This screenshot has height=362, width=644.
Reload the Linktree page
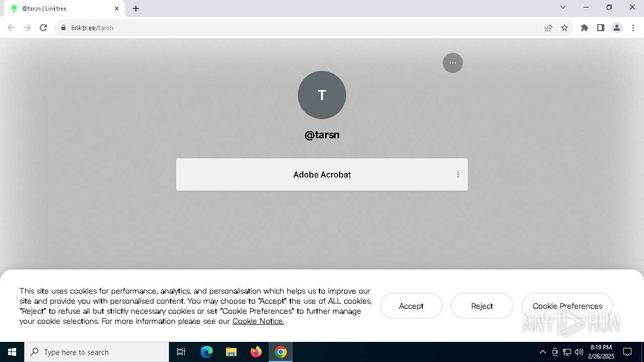tap(43, 28)
